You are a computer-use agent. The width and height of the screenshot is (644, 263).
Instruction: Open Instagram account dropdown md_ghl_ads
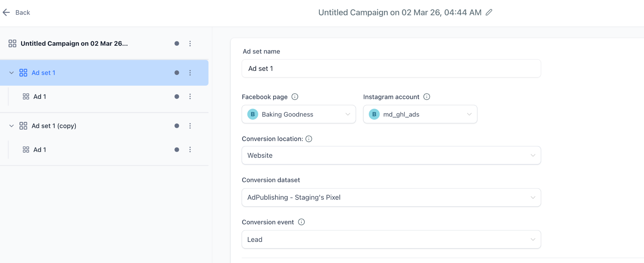pos(420,114)
